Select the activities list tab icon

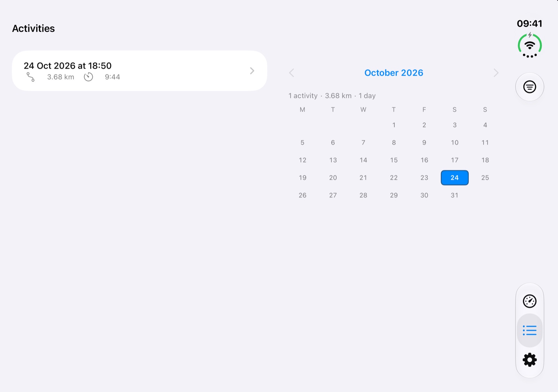529,330
